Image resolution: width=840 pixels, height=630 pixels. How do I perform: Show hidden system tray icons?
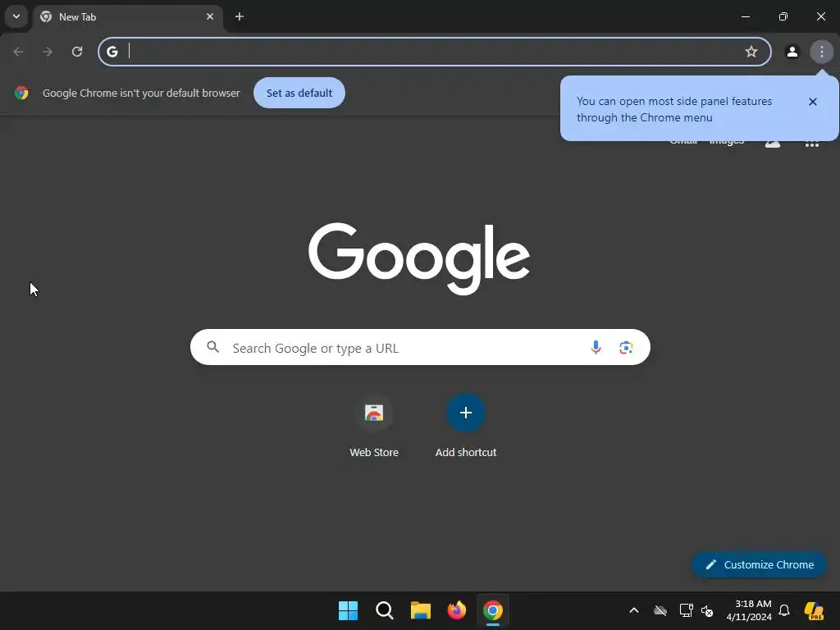click(x=634, y=610)
